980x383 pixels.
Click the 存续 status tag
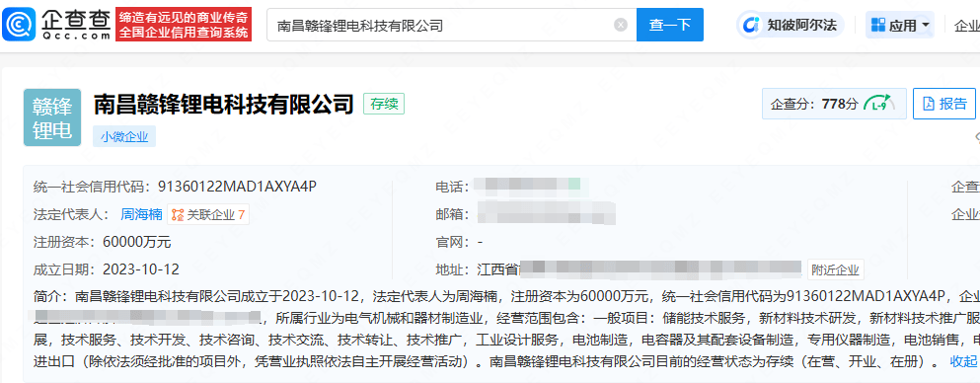[384, 104]
